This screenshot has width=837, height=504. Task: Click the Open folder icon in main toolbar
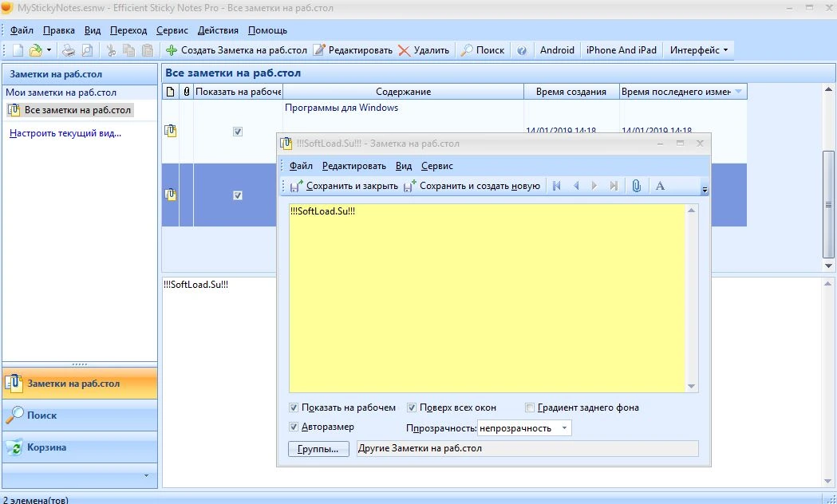point(35,50)
